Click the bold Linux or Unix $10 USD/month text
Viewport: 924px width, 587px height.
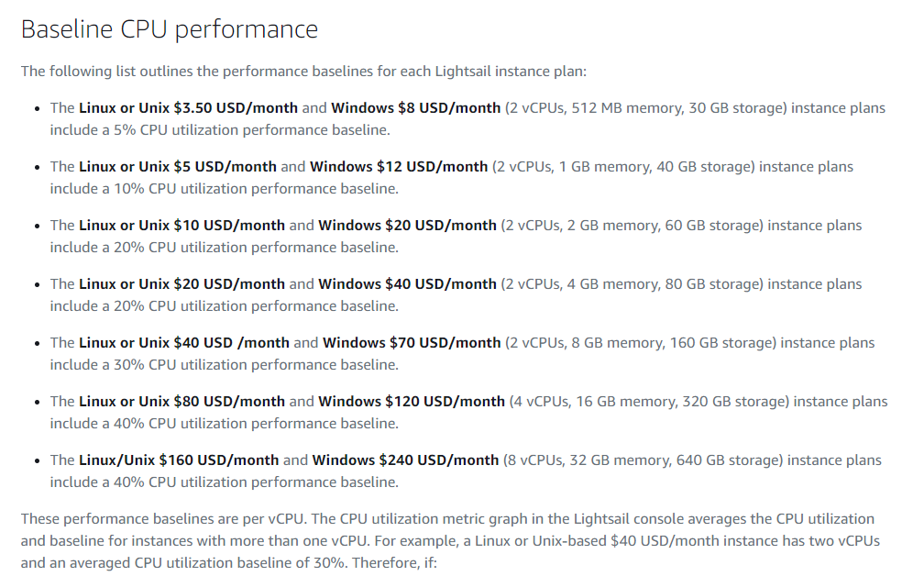tap(181, 226)
